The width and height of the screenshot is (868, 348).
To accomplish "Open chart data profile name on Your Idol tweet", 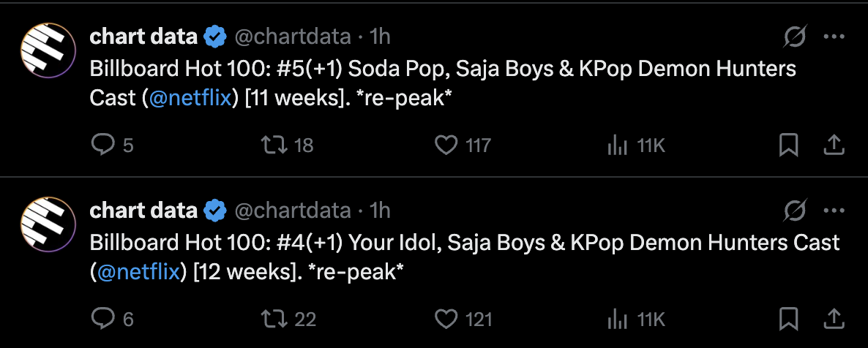I will [x=143, y=211].
